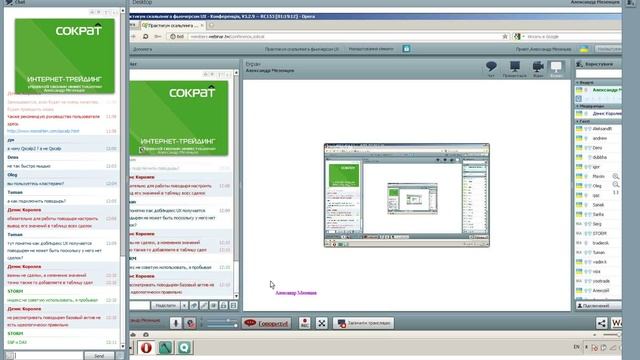
Task: Click the screen broadcast button next to fullscreen
Action: 363,323
